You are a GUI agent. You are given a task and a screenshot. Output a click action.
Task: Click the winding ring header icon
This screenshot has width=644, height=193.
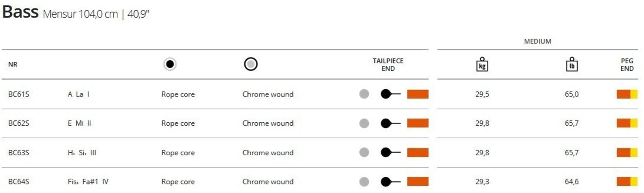pyautogui.click(x=251, y=64)
